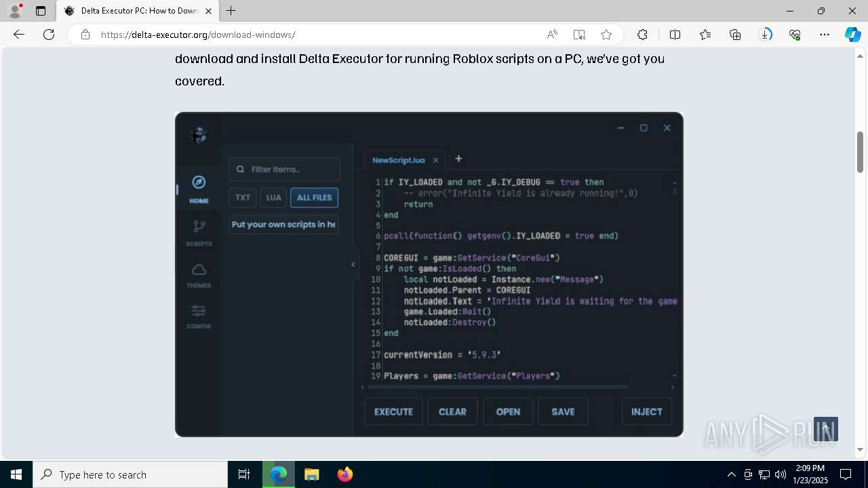868x488 pixels.
Task: Open tab actions menu
Action: click(x=41, y=11)
